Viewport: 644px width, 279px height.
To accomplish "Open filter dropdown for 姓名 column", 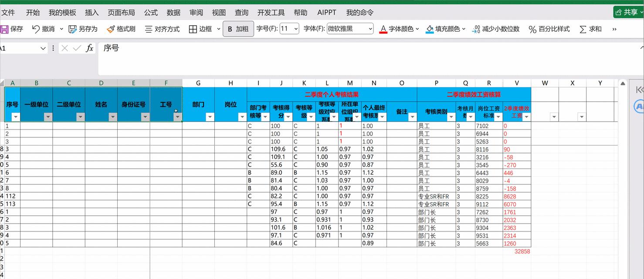I will click(113, 117).
